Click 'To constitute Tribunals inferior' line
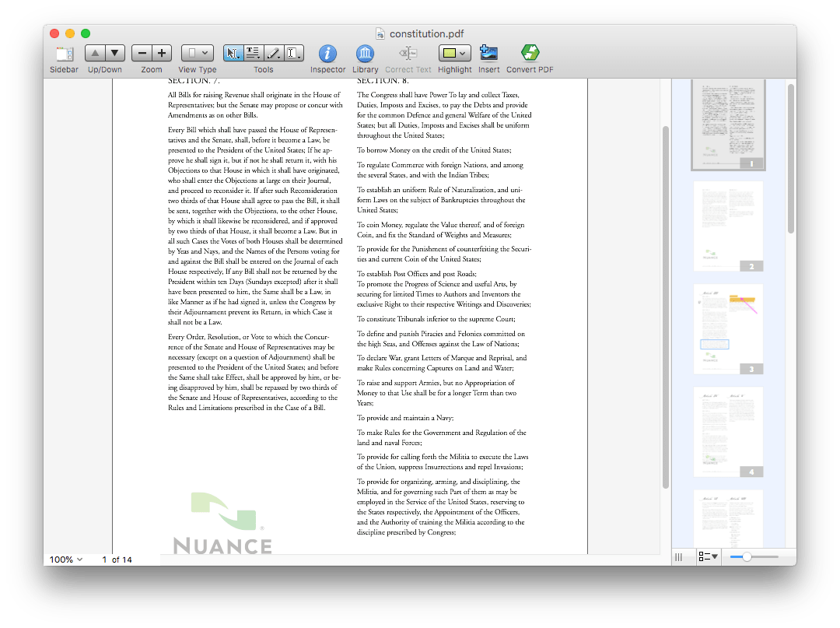840x628 pixels. [436, 319]
